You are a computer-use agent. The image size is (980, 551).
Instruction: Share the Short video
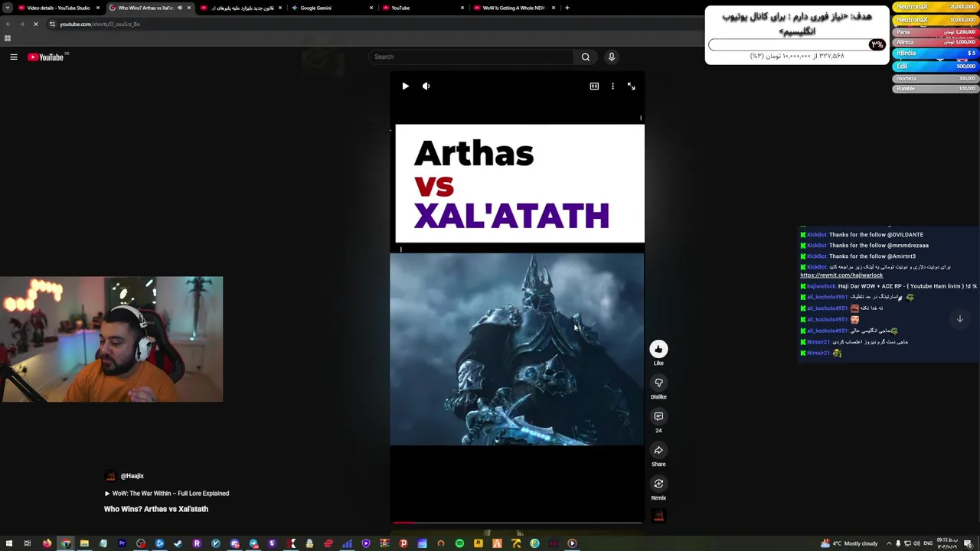pos(658,450)
